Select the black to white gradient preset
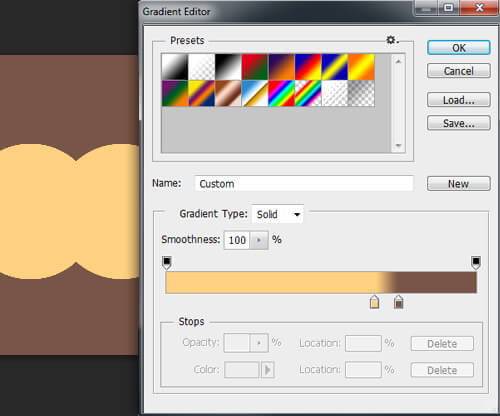The image size is (500, 416). click(228, 67)
